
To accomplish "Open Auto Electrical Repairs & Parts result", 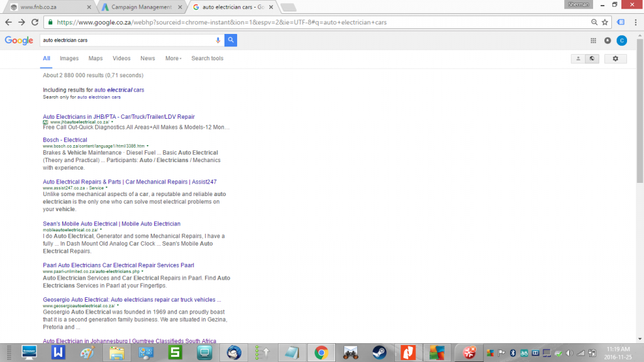I will click(130, 182).
